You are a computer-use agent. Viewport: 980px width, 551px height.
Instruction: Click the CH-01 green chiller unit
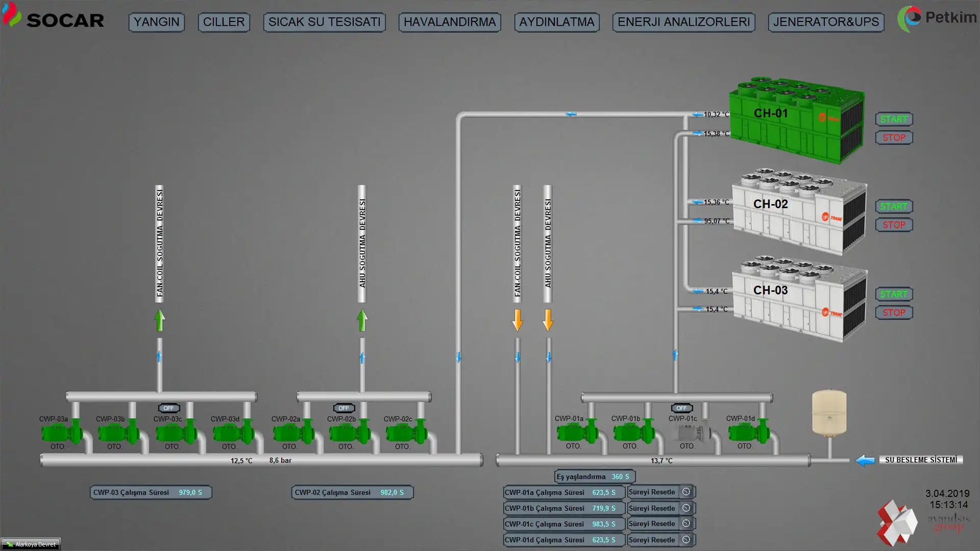[796, 119]
